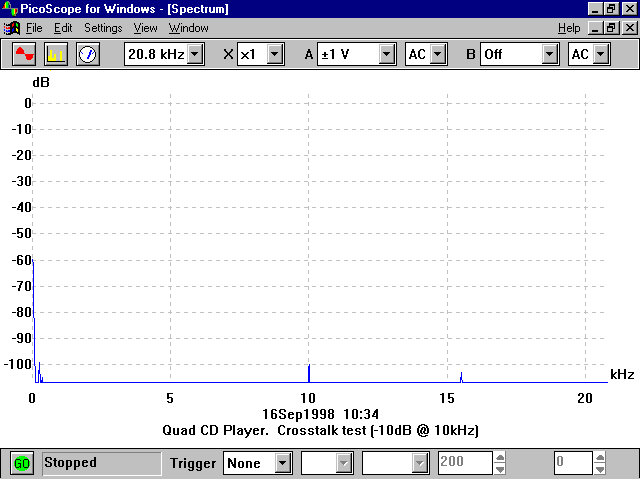Expand the Trigger None dropdown
This screenshot has height=480, width=640.
point(282,463)
